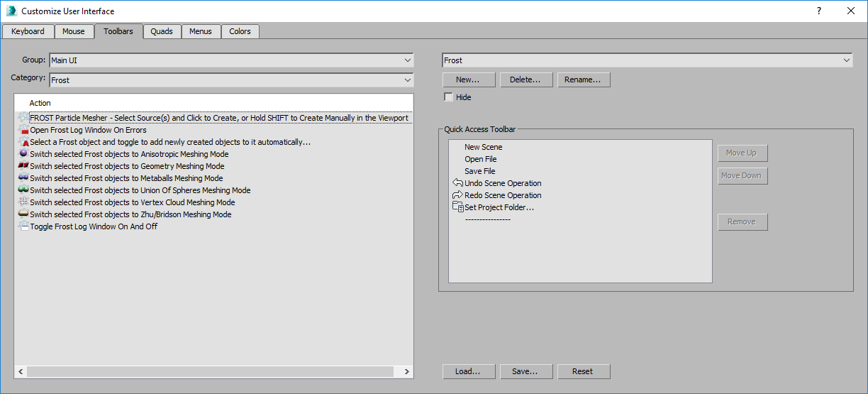Image resolution: width=868 pixels, height=394 pixels.
Task: Enable the Hide checkbox
Action: [448, 97]
